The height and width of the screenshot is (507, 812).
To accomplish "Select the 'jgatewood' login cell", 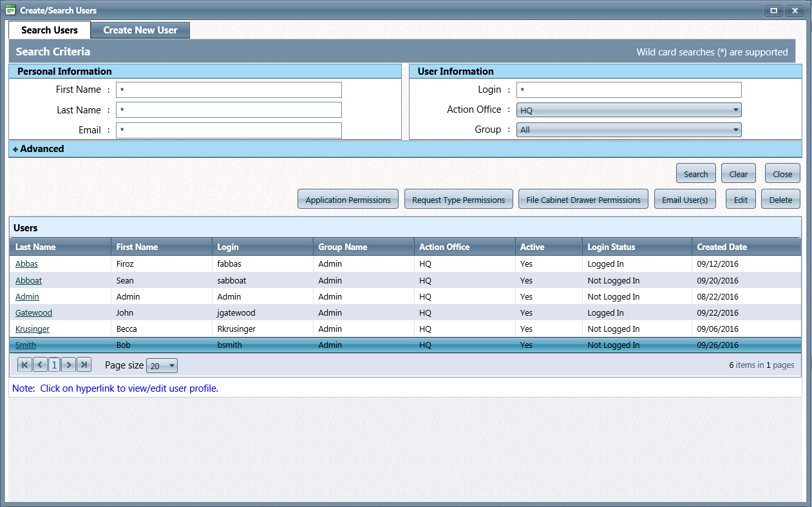I will point(263,313).
